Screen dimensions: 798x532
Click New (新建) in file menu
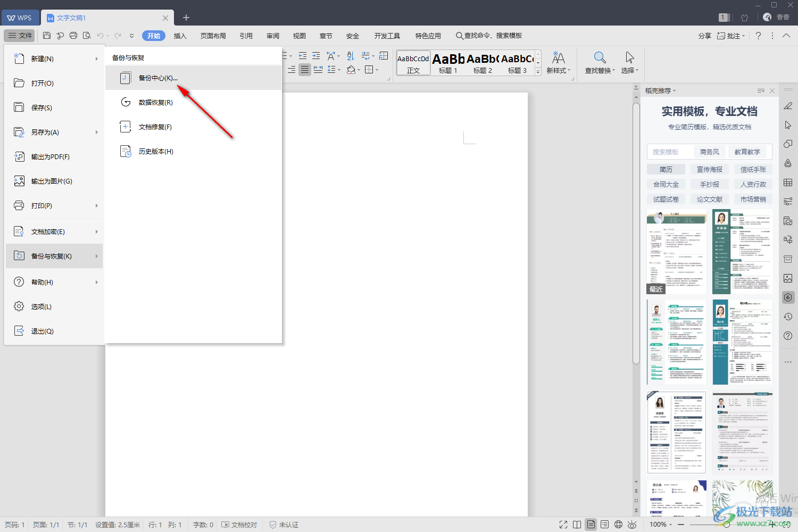(x=54, y=59)
